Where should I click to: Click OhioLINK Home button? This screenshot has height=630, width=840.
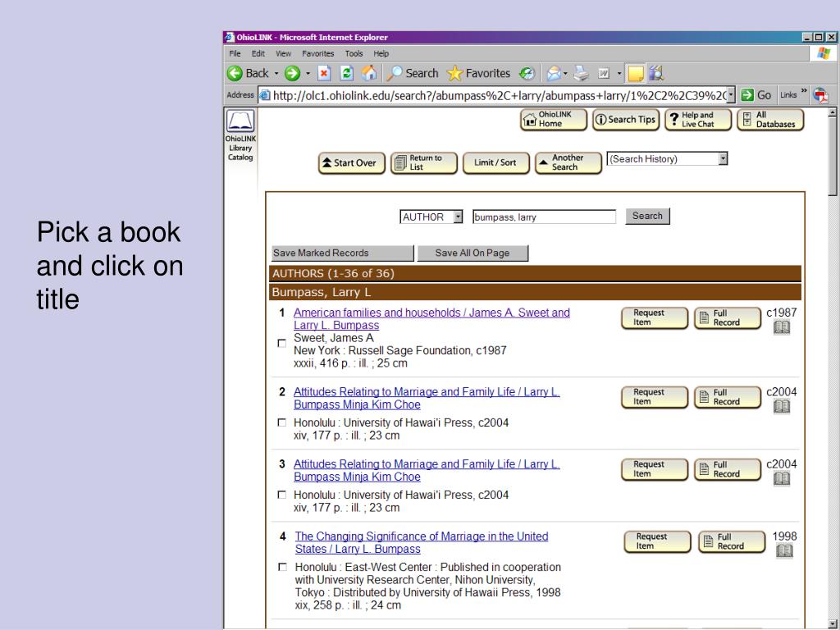[x=554, y=120]
